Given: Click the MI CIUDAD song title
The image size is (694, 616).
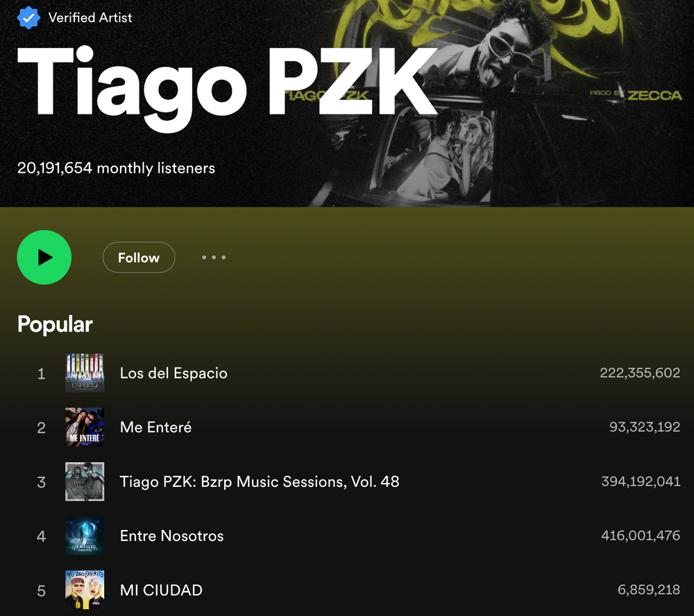Looking at the screenshot, I should point(161,590).
